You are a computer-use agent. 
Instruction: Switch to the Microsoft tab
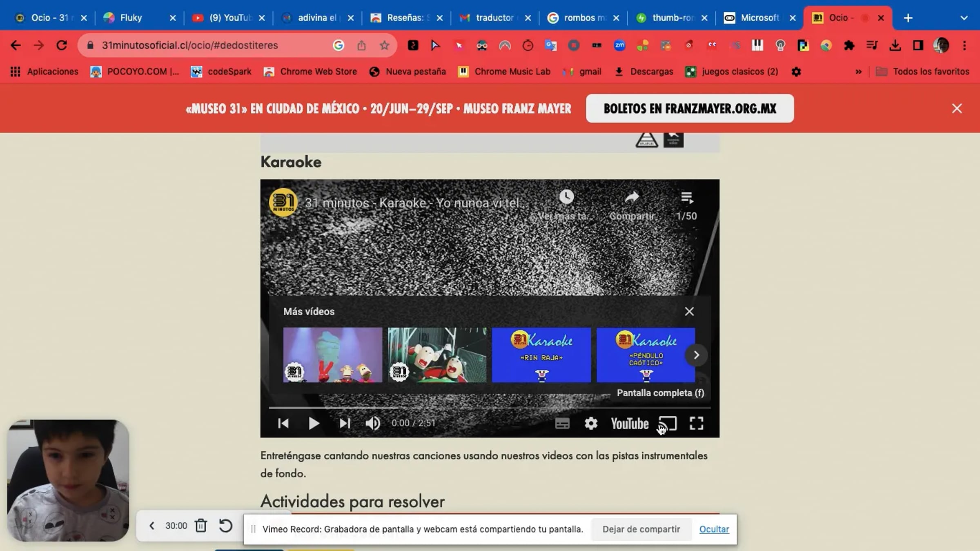coord(759,18)
